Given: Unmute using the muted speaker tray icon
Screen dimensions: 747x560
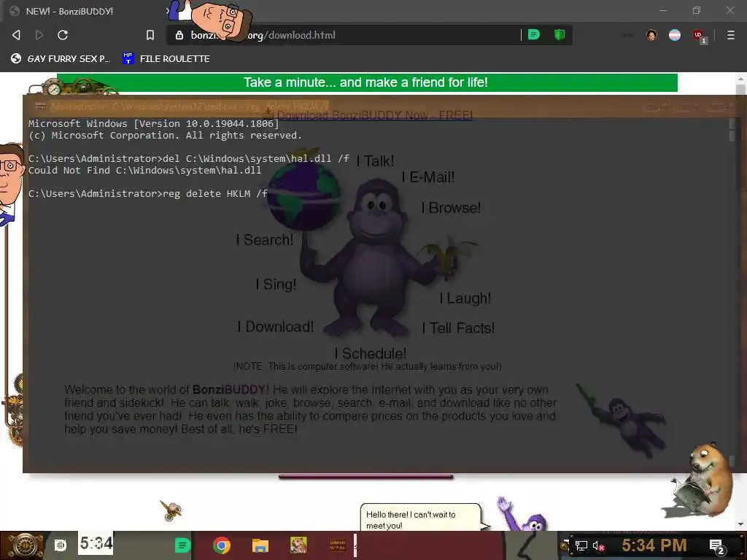Looking at the screenshot, I should coord(598,545).
